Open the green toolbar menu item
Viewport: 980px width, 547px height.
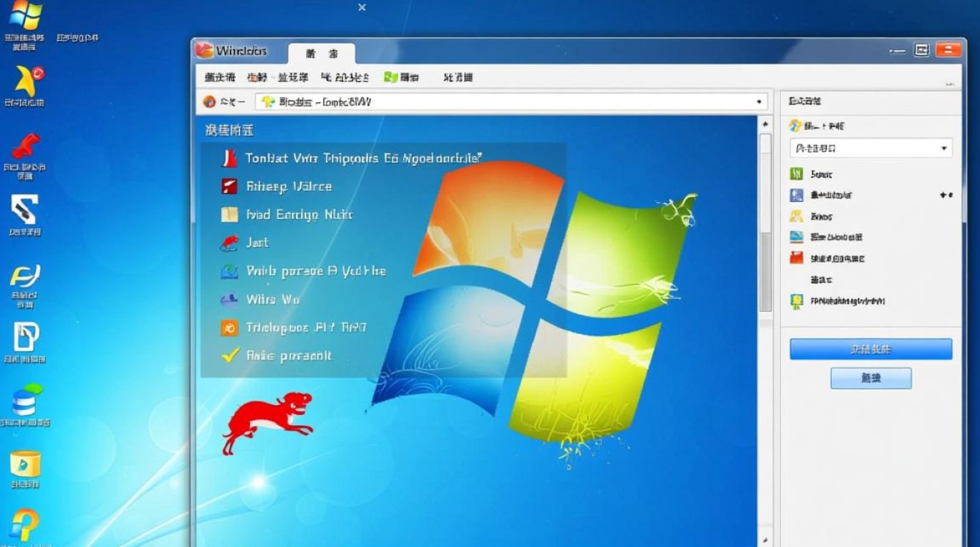tap(400, 77)
